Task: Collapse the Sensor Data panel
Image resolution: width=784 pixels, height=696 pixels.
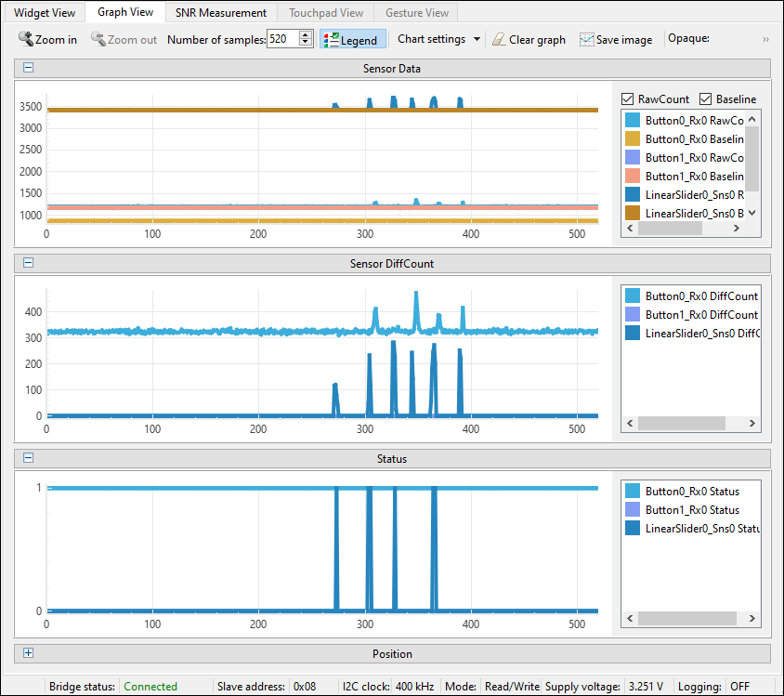Action: click(29, 68)
